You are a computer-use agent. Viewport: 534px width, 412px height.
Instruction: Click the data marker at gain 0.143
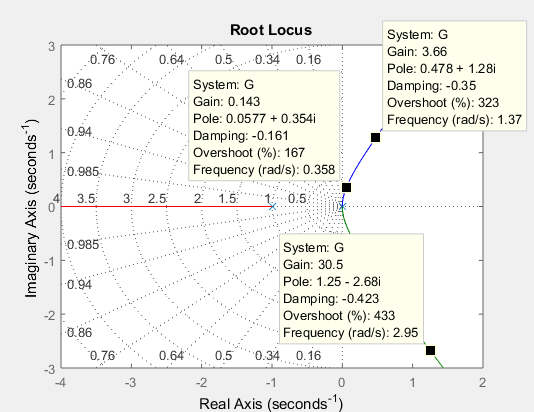(x=346, y=187)
